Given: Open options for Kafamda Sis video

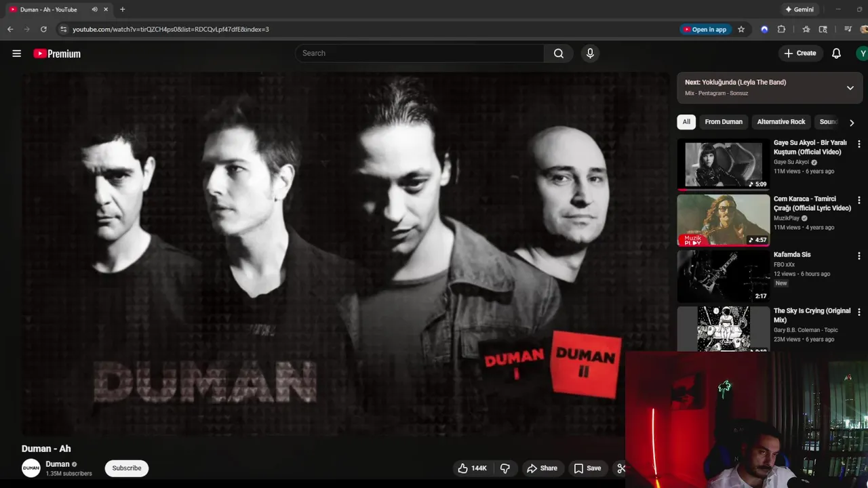Looking at the screenshot, I should pos(859,256).
